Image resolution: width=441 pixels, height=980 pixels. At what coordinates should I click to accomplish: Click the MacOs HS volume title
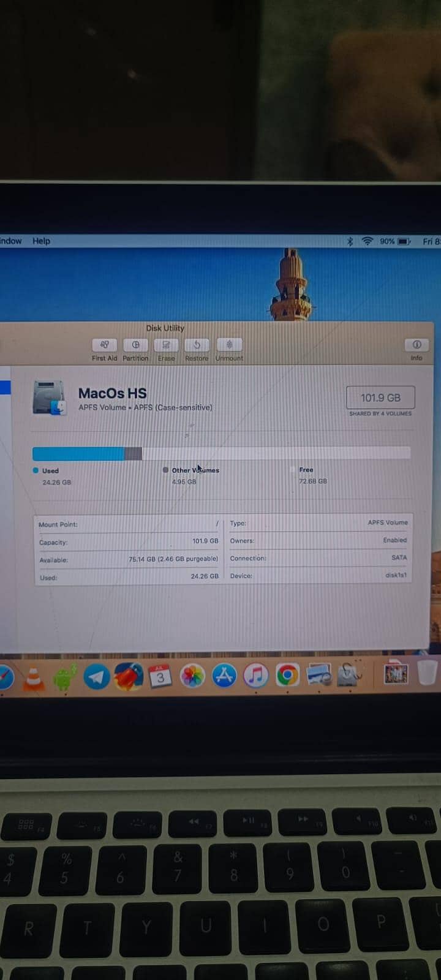pyautogui.click(x=112, y=393)
